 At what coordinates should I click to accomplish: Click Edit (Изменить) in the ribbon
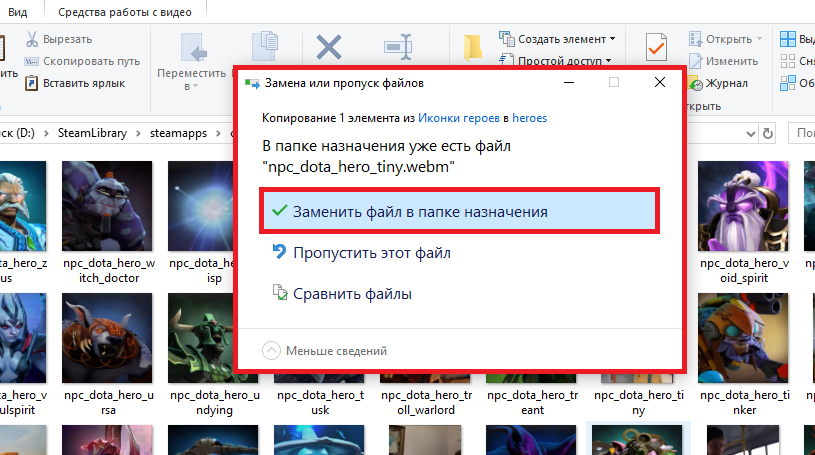click(723, 61)
